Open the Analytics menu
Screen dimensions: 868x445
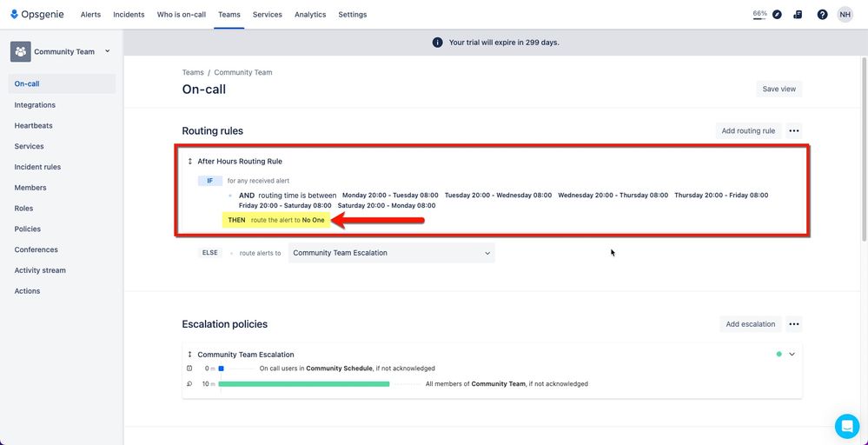pyautogui.click(x=310, y=15)
